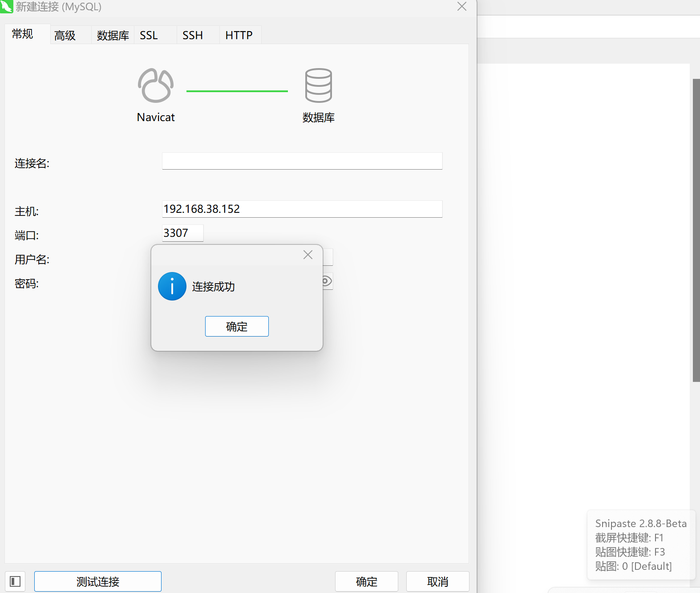This screenshot has width=700, height=593.
Task: Click the Navicat caption under the logo
Action: (x=156, y=118)
